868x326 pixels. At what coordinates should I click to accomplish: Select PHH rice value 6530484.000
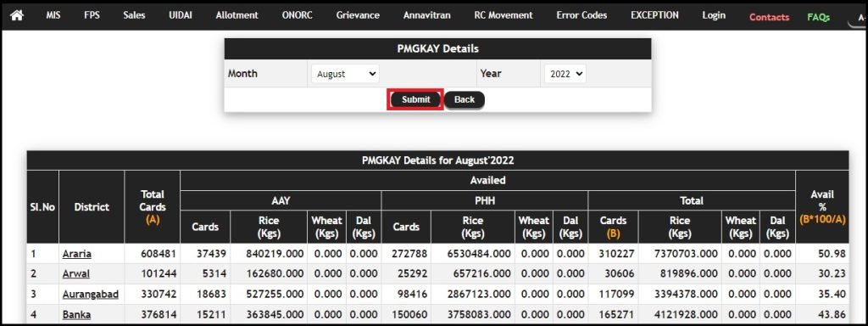(x=478, y=254)
